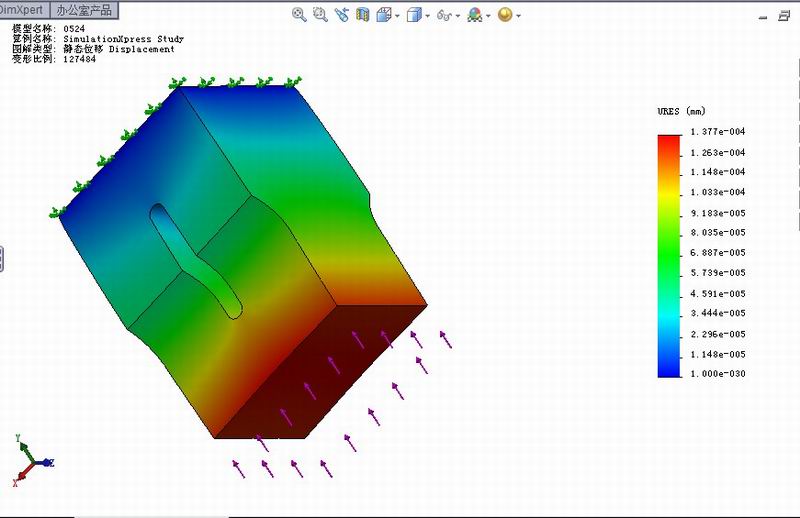Screen dimensions: 800x518
Task: Open the Display Style dropdown arrow
Action: pyautogui.click(x=427, y=16)
